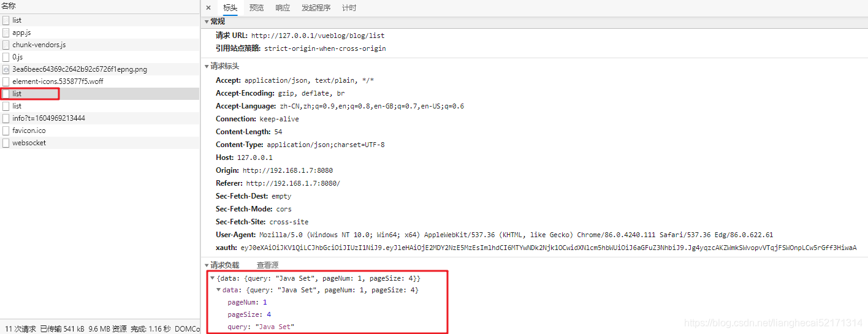Click the file icon beside chunk-vendors.js
868x334 pixels.
point(6,45)
